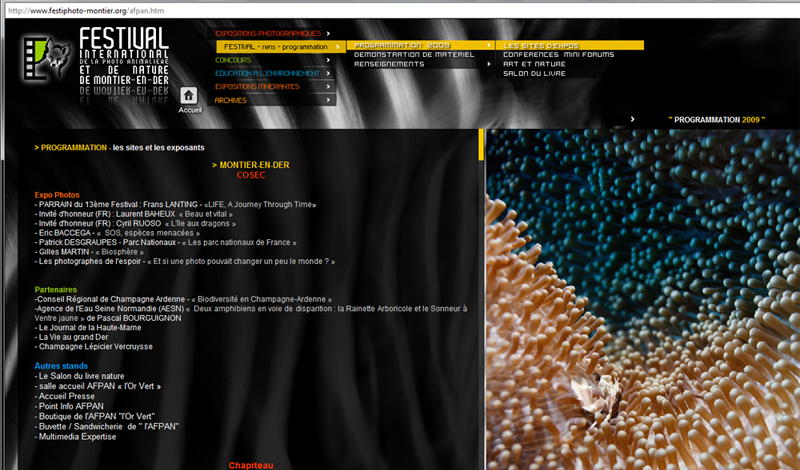The width and height of the screenshot is (800, 470).
Task: Expand arrow next to Concours
Action: 328,60
